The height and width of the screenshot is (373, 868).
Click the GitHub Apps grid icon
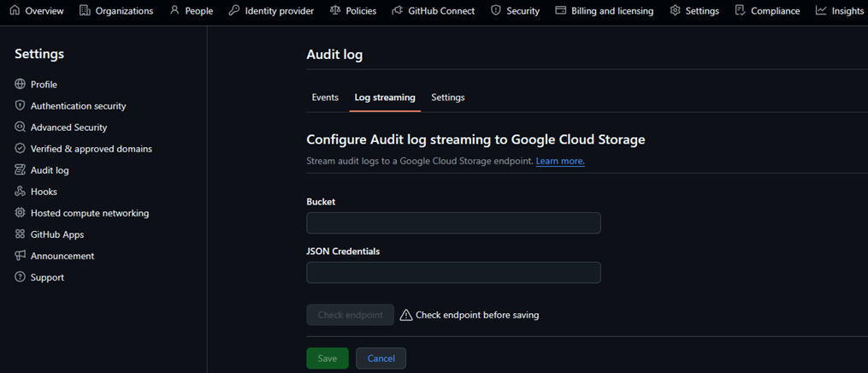click(x=20, y=234)
